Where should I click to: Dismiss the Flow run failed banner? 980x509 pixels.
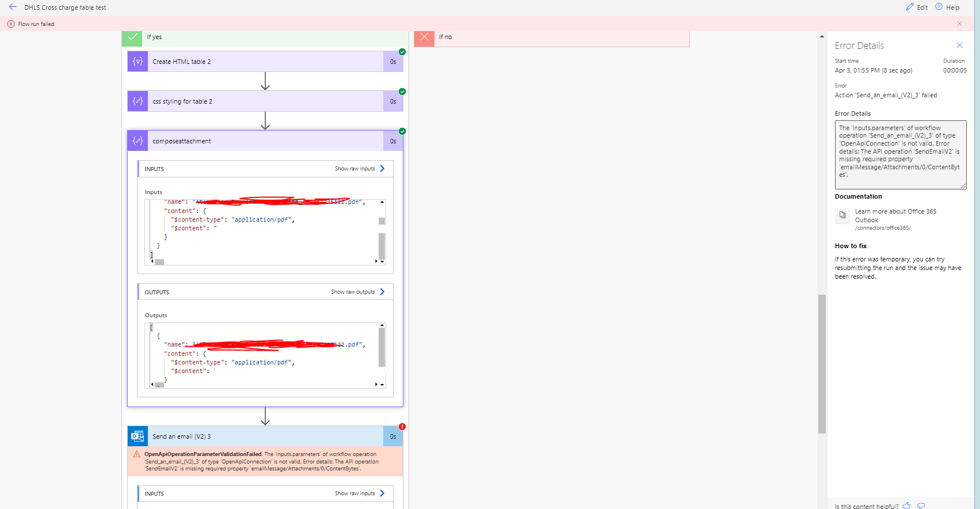point(959,24)
